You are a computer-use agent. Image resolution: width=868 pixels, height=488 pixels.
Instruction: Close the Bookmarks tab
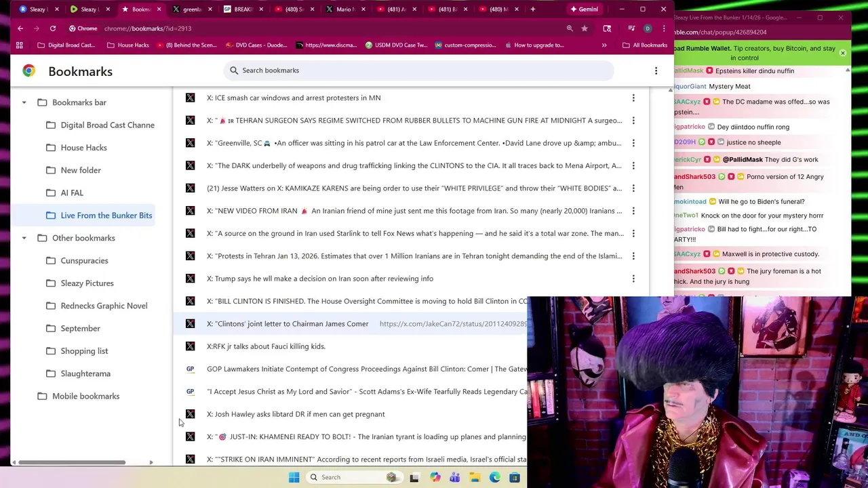click(159, 9)
